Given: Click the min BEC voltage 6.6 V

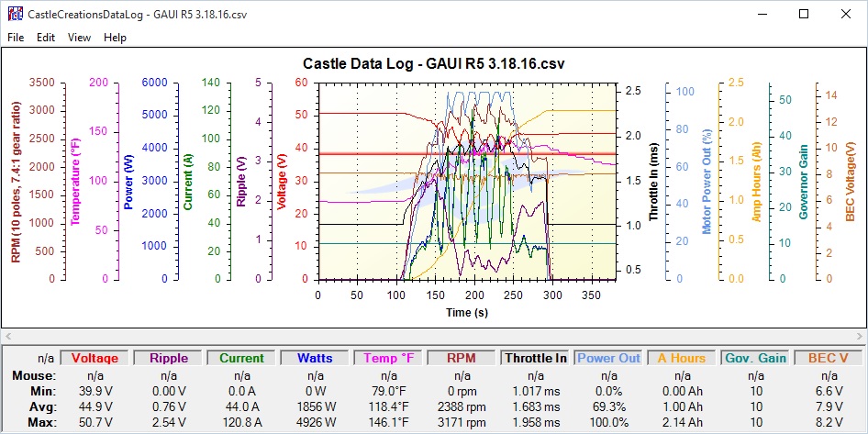Looking at the screenshot, I should pos(829,392).
